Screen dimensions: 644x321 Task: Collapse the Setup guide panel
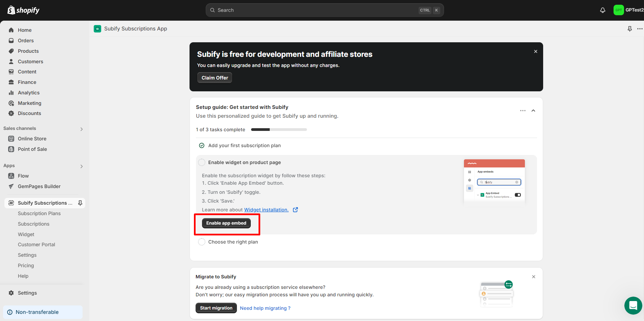tap(533, 110)
